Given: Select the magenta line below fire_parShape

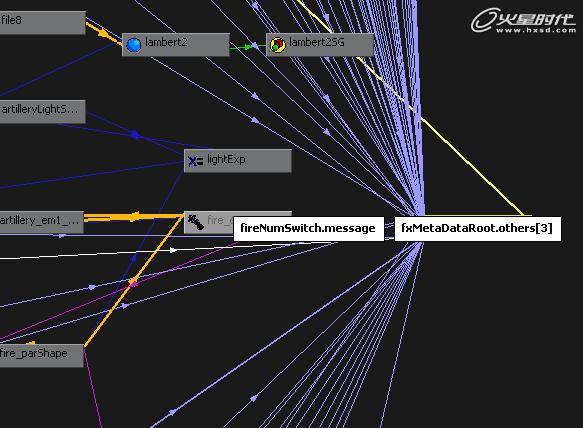Looking at the screenshot, I should (x=93, y=389).
